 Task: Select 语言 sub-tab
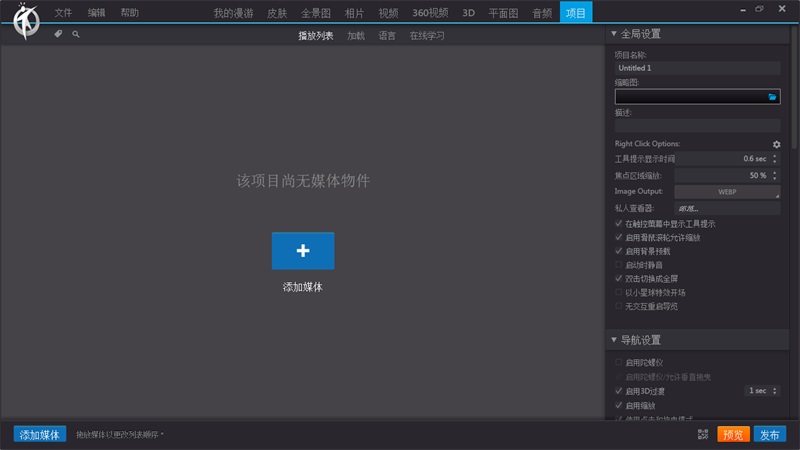[387, 36]
